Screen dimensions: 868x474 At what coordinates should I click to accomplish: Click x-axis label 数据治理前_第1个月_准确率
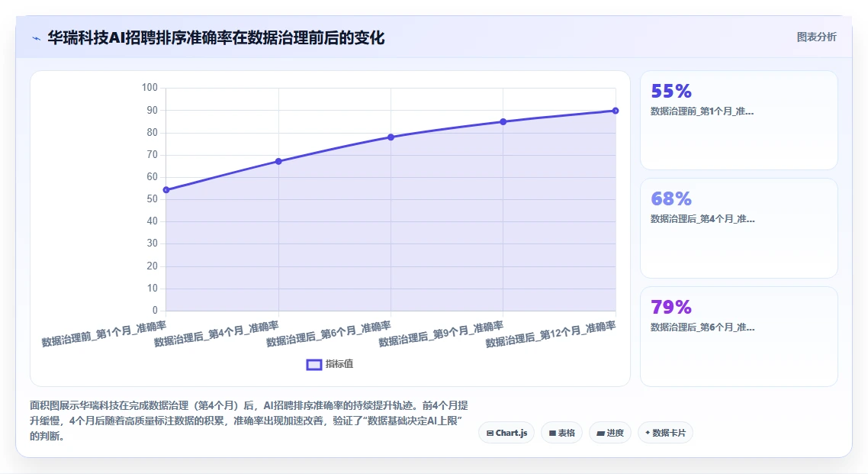coord(104,334)
